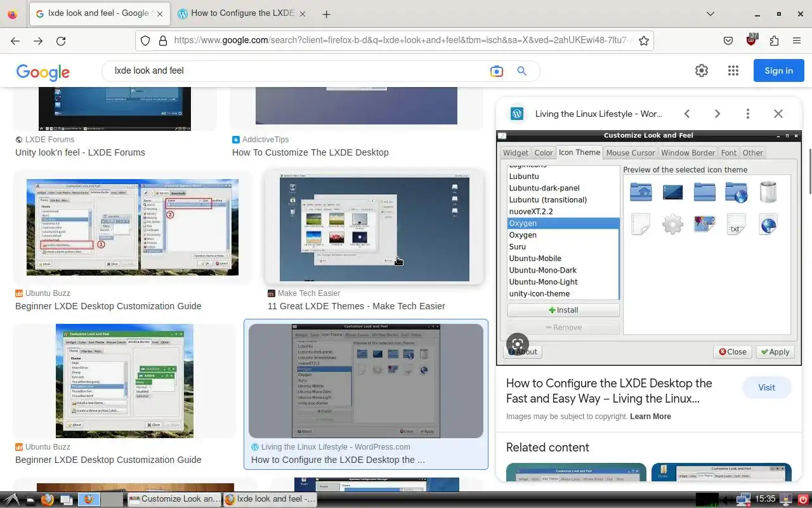Image resolution: width=812 pixels, height=508 pixels.
Task: Open the AddictiveTips source label
Action: [x=265, y=140]
